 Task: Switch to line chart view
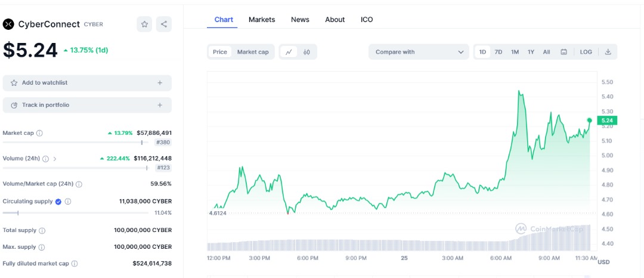click(289, 52)
